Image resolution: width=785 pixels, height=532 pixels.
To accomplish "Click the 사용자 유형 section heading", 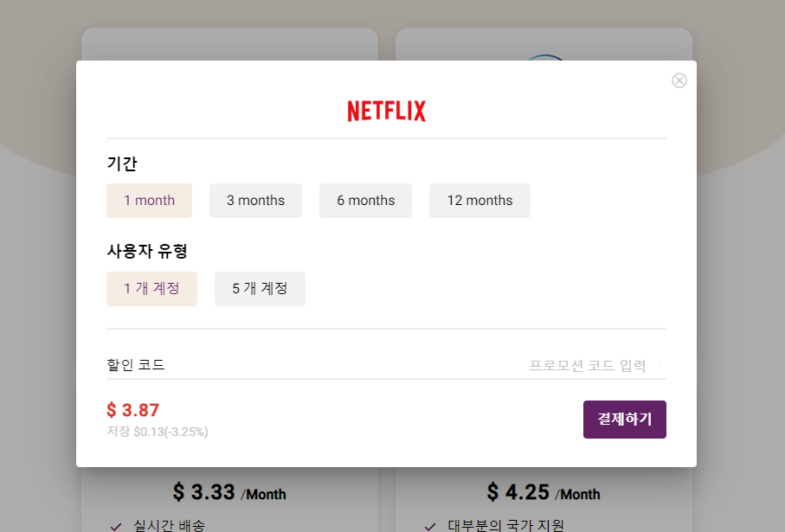I will (x=147, y=251).
